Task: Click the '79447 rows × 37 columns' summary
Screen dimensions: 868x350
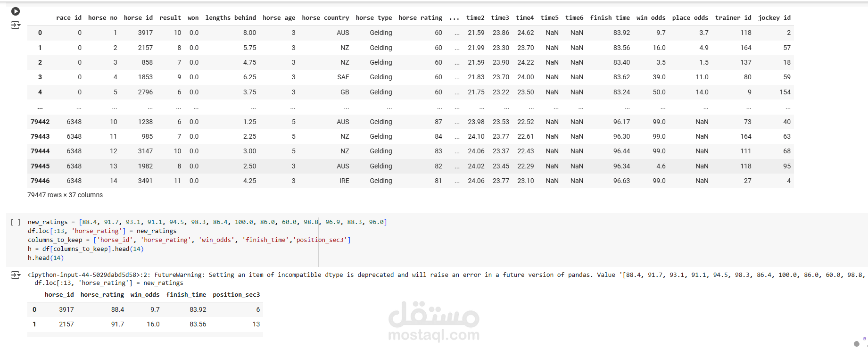Action: pos(65,195)
